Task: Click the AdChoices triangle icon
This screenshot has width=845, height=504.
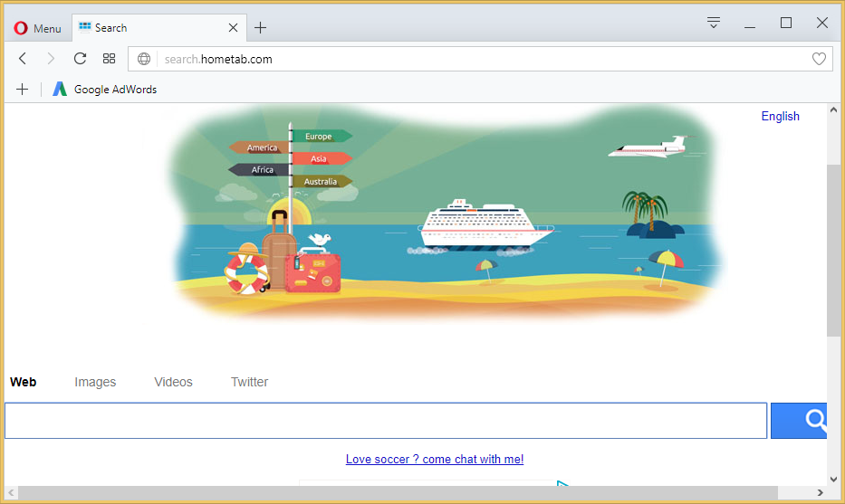Action: click(x=562, y=483)
